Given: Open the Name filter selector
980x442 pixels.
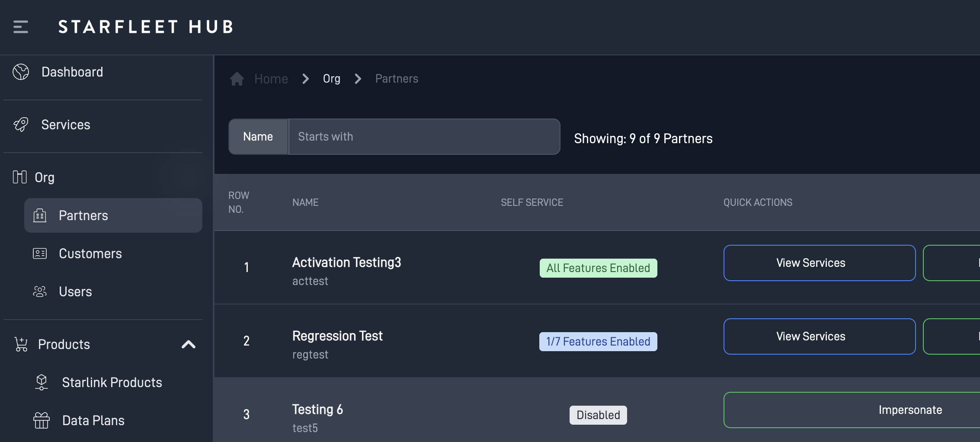Looking at the screenshot, I should (x=258, y=136).
